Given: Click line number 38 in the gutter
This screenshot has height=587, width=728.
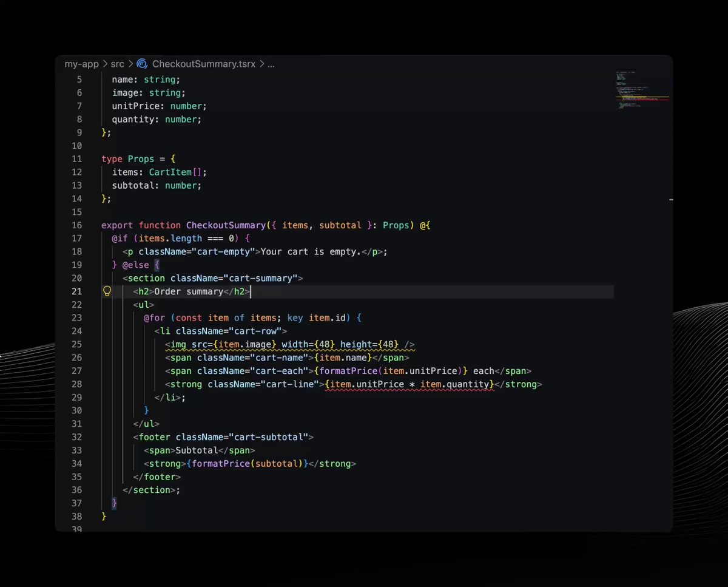Looking at the screenshot, I should 76,517.
